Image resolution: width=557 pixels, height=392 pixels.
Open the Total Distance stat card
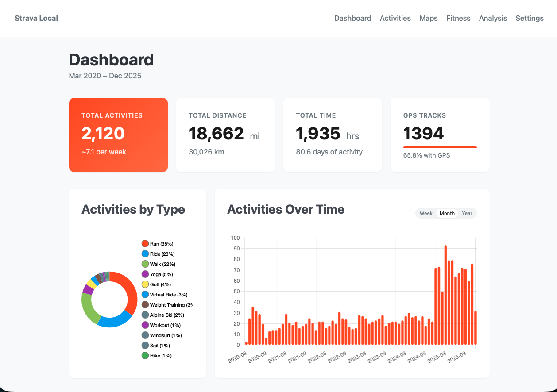point(225,135)
